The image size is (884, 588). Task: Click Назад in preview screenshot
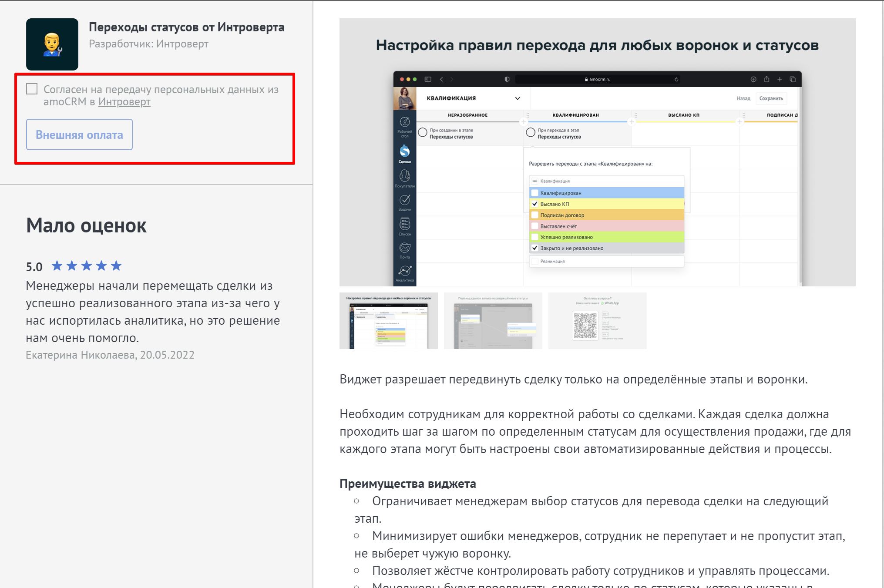pos(743,98)
